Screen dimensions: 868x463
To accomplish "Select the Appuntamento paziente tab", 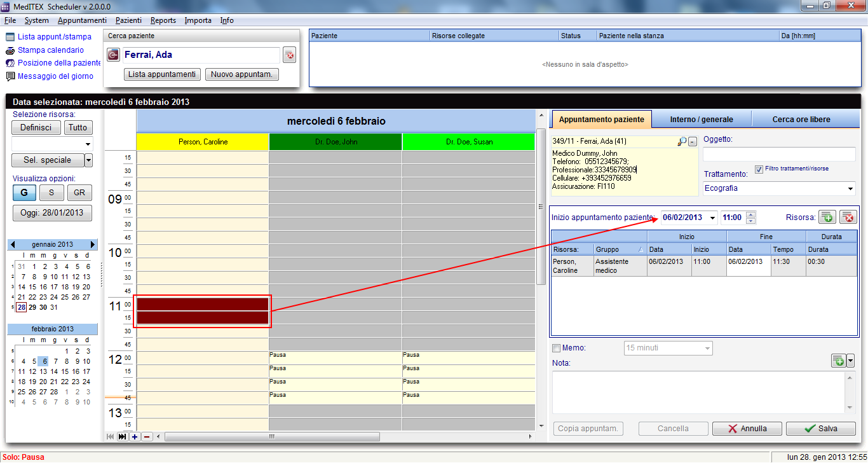I will click(x=602, y=119).
